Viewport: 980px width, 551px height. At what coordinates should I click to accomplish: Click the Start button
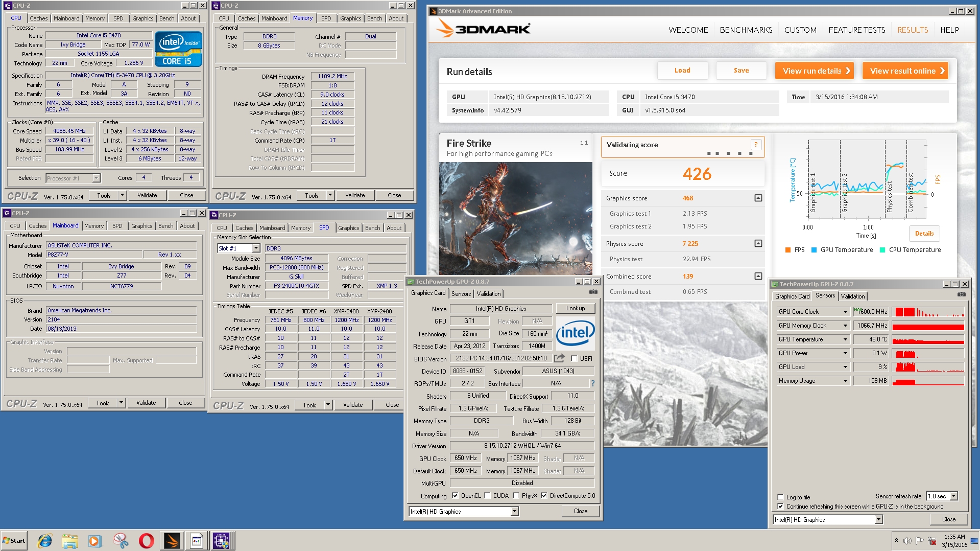(14, 541)
